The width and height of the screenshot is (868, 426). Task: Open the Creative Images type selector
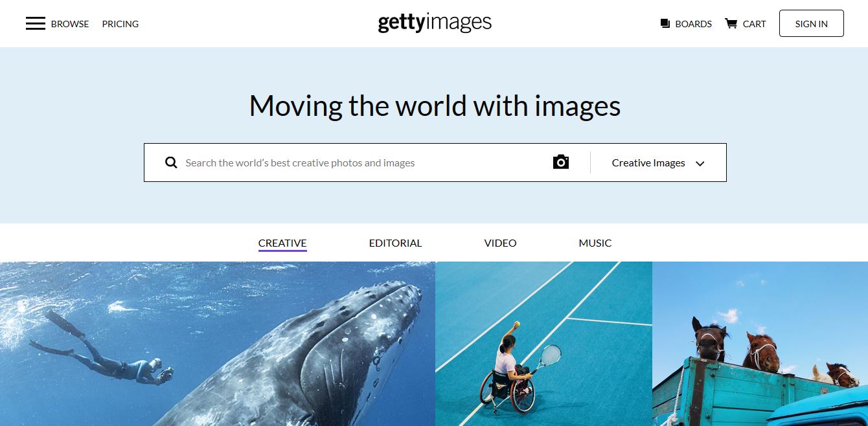(x=658, y=163)
